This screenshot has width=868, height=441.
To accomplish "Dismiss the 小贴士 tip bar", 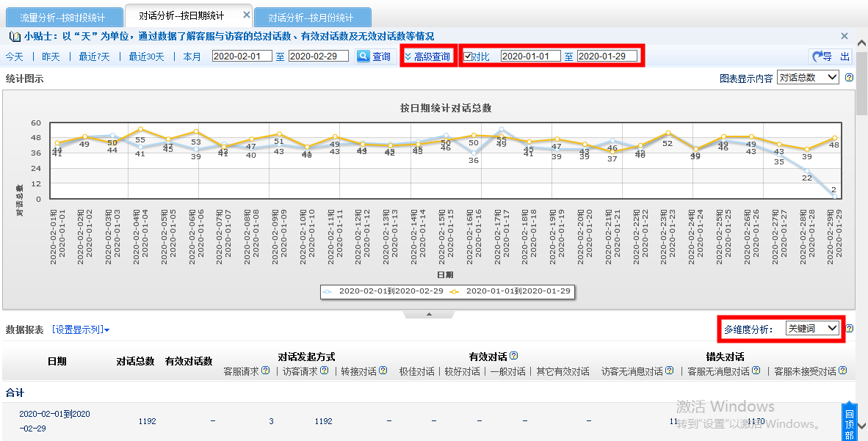I will tap(845, 36).
